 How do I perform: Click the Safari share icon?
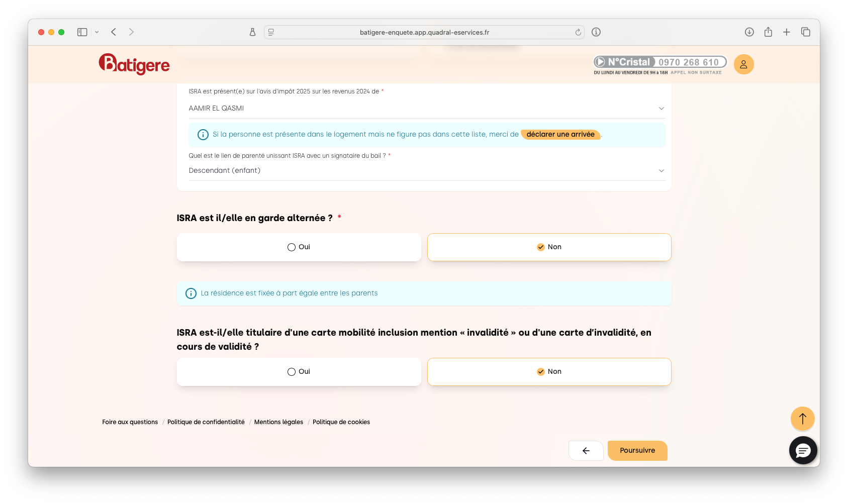click(x=768, y=32)
